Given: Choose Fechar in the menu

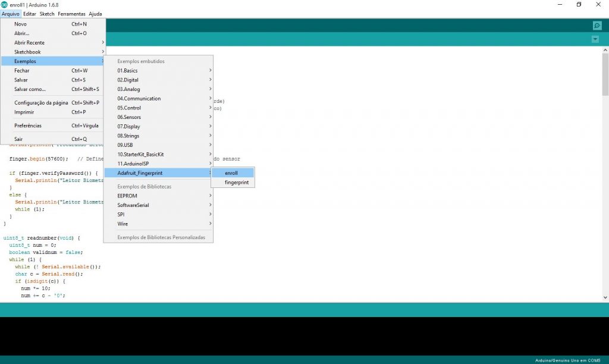Looking at the screenshot, I should click(x=53, y=71).
